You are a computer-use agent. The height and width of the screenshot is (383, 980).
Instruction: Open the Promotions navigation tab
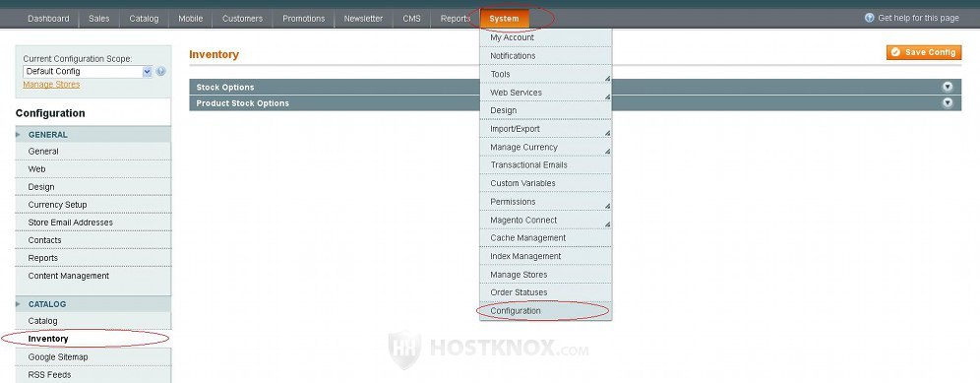[304, 18]
